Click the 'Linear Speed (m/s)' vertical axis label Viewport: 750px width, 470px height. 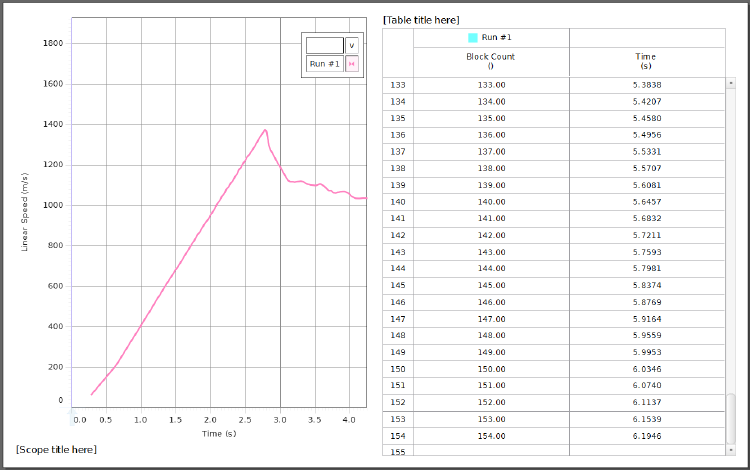pyautogui.click(x=24, y=212)
